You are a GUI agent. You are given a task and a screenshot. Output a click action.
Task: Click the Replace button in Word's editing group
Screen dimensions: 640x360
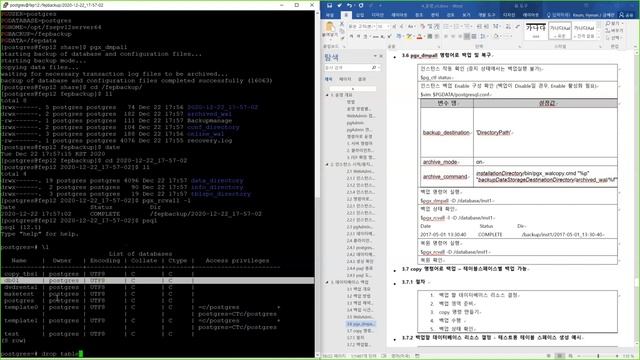614,31
